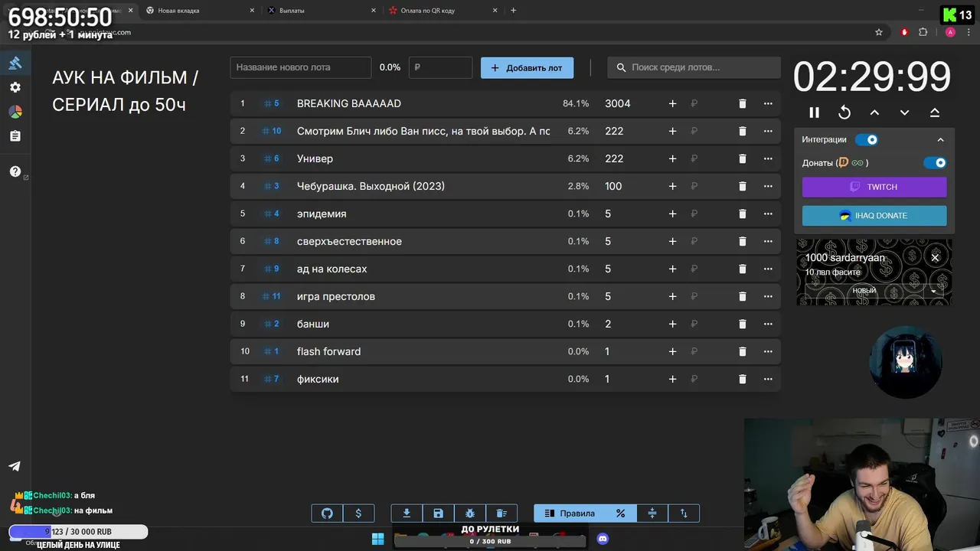
Task: Open a new browser tab with plus
Action: [x=513, y=11]
